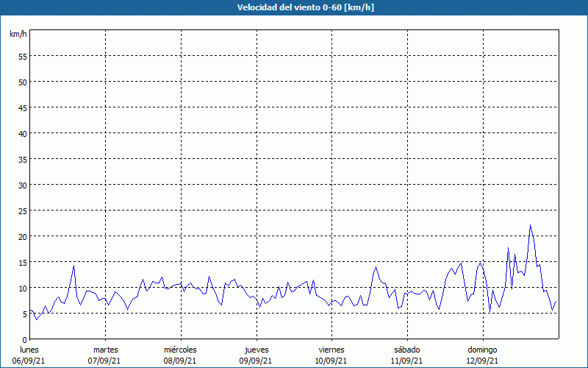Click the '15' y-axis value
588x368 pixels.
pyautogui.click(x=23, y=263)
